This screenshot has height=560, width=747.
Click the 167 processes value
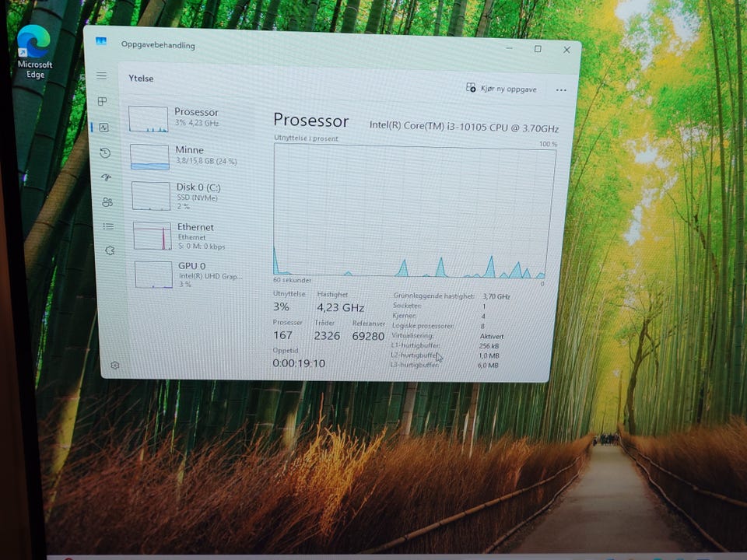[282, 335]
